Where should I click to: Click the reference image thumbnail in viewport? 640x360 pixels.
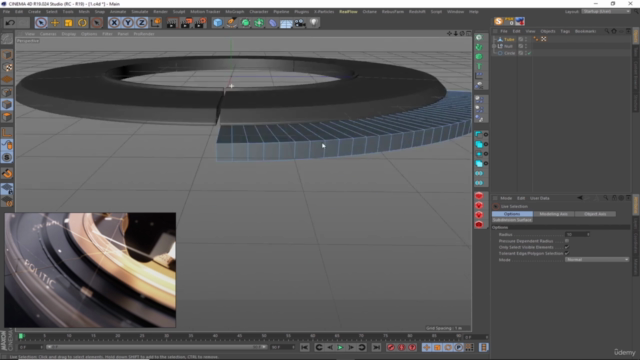[90, 270]
